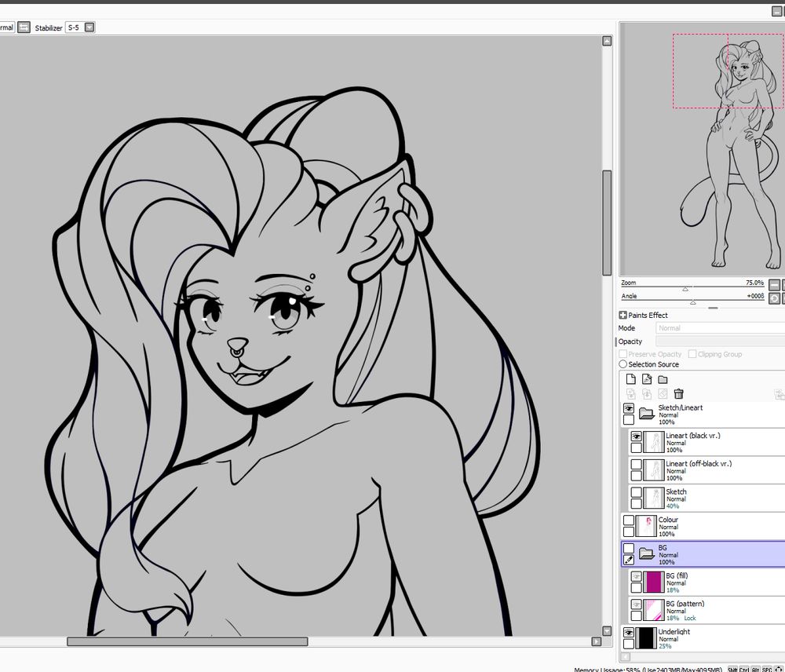Viewport: 785px width, 672px height.
Task: Show the BG layer set
Action: [629, 549]
